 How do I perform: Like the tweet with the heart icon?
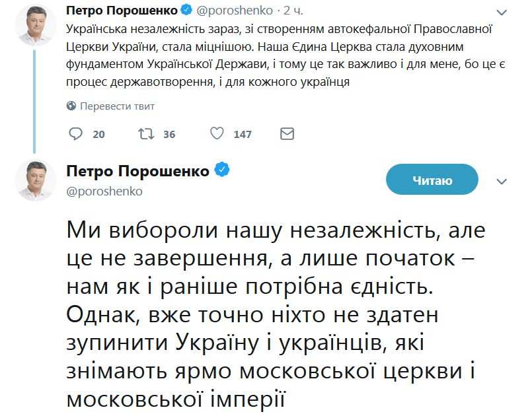217,134
